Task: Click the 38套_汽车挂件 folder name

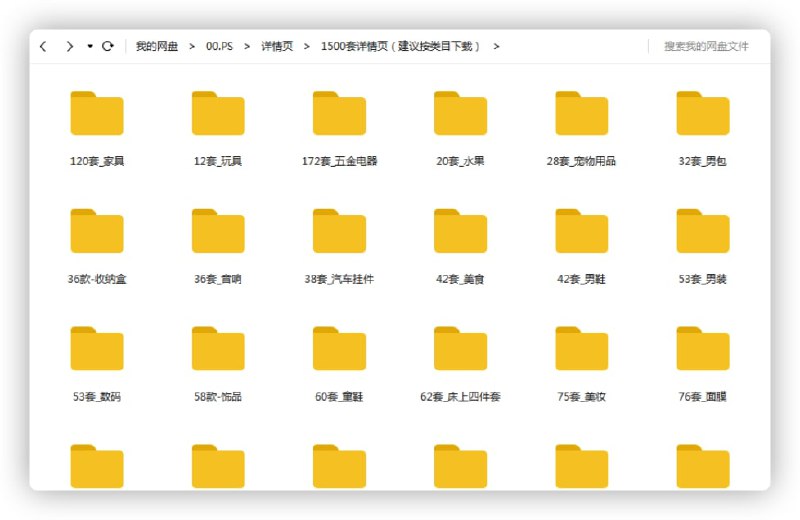Action: [339, 279]
